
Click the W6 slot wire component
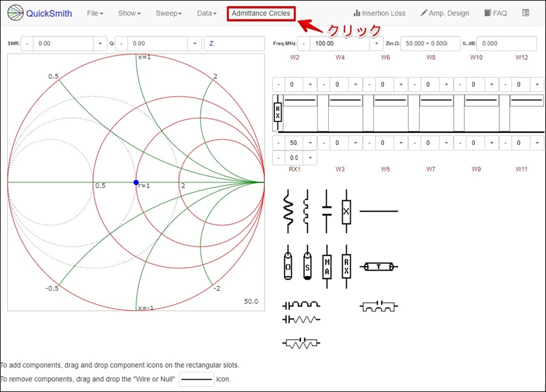tap(390, 100)
